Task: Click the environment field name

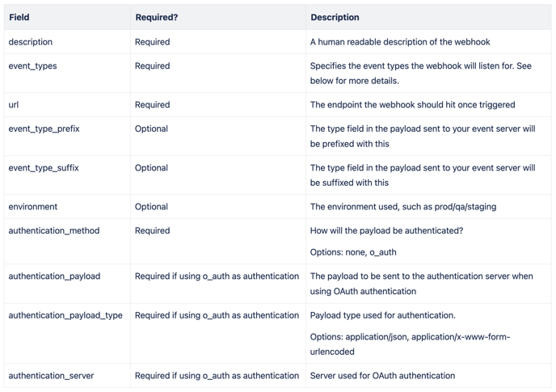Action: (x=33, y=206)
